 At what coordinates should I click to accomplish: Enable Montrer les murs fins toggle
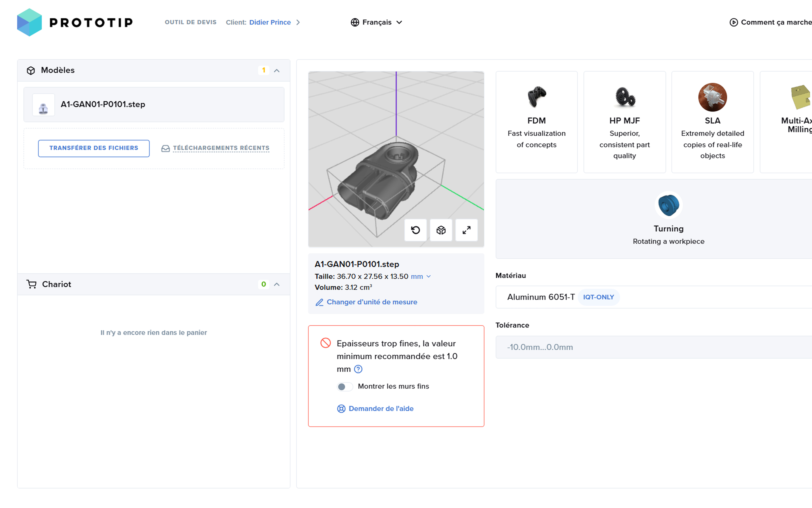click(x=345, y=387)
